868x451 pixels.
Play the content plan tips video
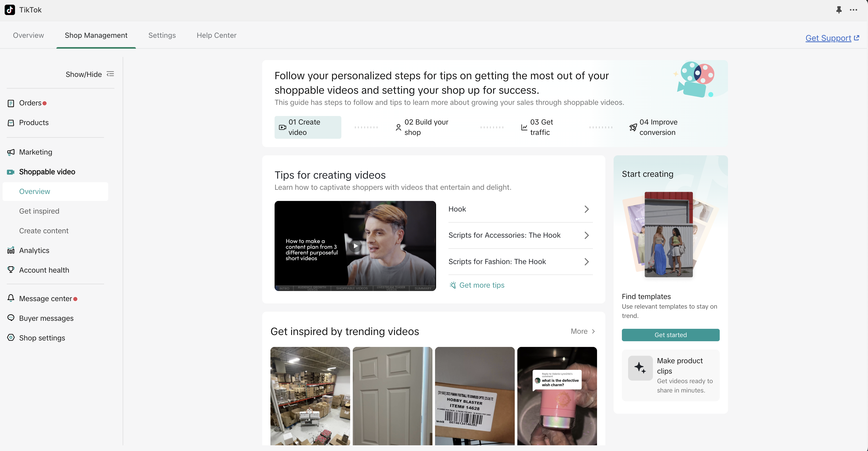pos(355,246)
